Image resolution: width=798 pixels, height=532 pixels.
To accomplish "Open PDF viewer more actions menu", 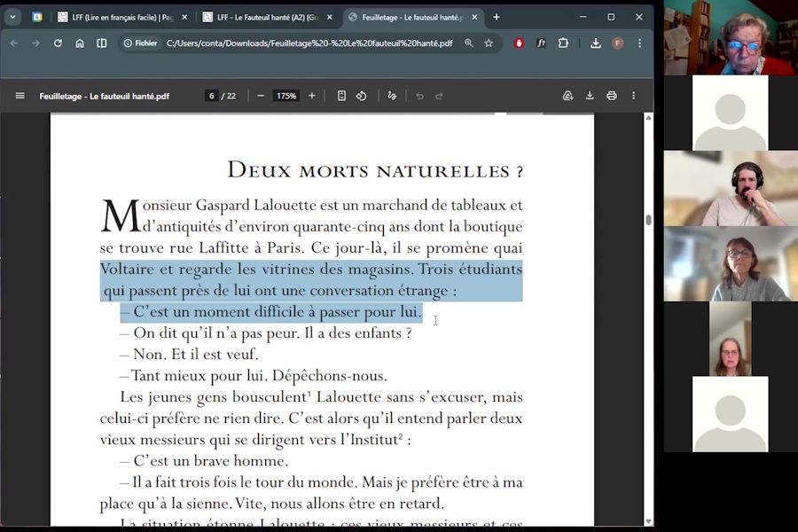I will 633,96.
